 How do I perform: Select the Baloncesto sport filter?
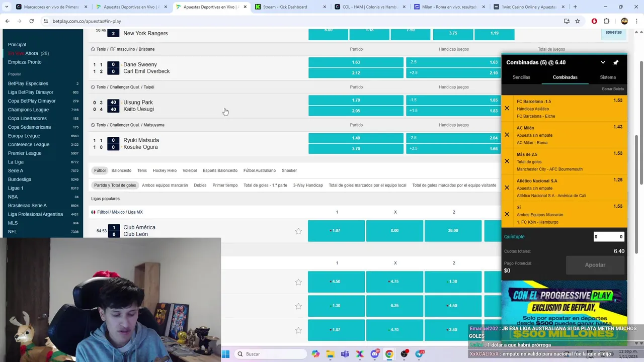click(x=121, y=170)
